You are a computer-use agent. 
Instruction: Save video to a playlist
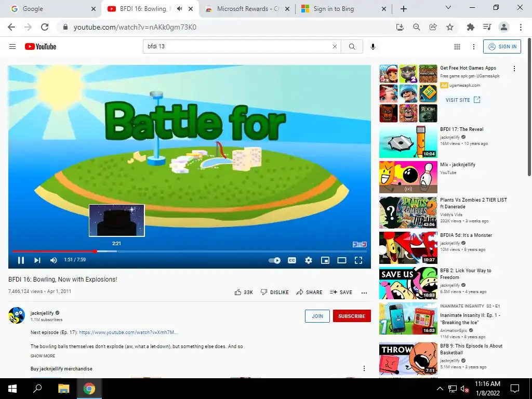341,292
